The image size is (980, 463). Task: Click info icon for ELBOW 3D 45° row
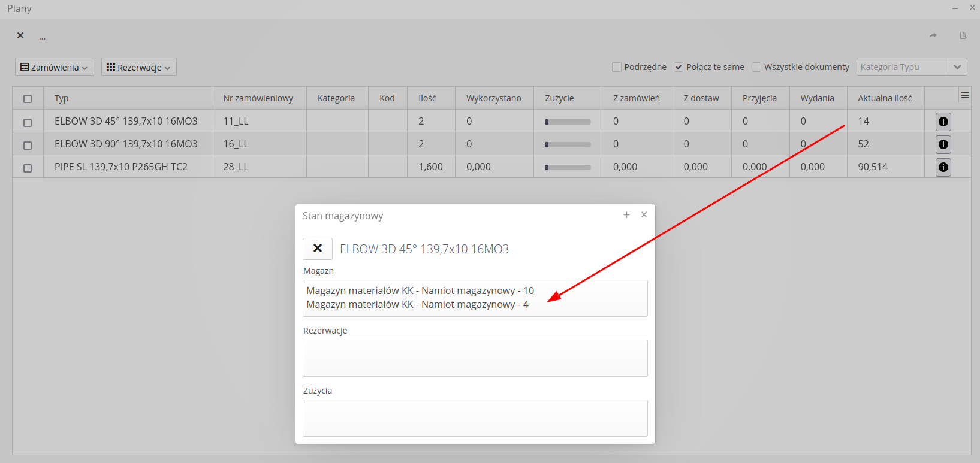tap(943, 122)
